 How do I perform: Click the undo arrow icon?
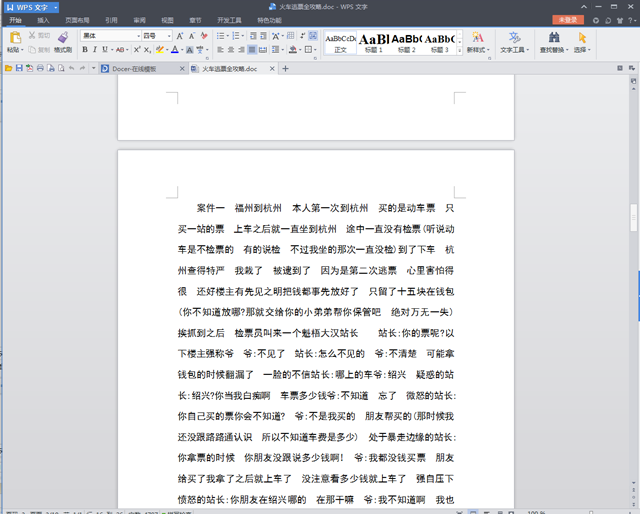tap(72, 68)
